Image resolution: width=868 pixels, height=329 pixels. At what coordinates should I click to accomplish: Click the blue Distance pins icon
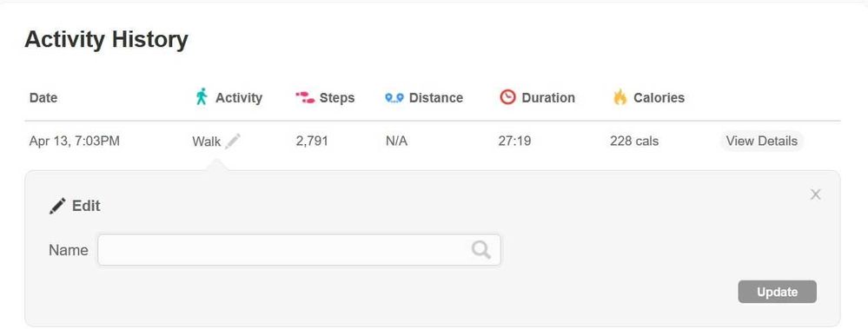(x=394, y=98)
